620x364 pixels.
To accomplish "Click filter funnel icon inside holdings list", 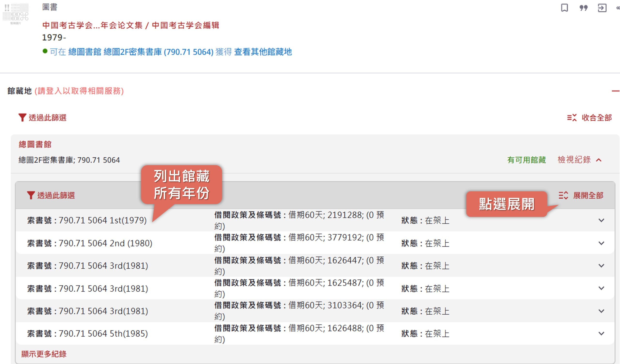I will point(31,195).
